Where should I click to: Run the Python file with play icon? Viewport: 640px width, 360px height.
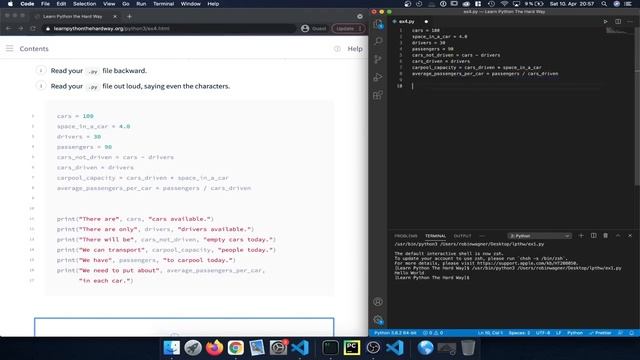605,21
